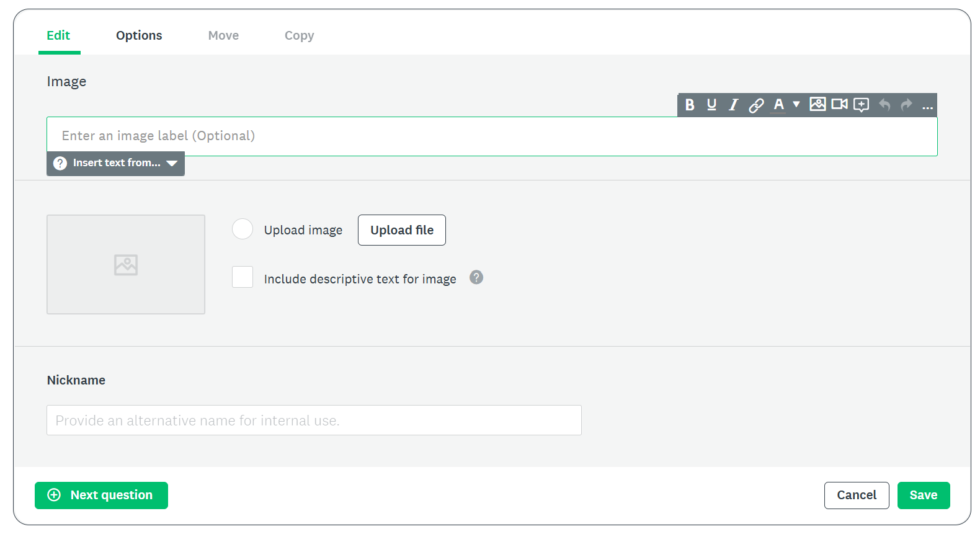Click the insert image toolbar icon
This screenshot has width=980, height=542.
(817, 104)
